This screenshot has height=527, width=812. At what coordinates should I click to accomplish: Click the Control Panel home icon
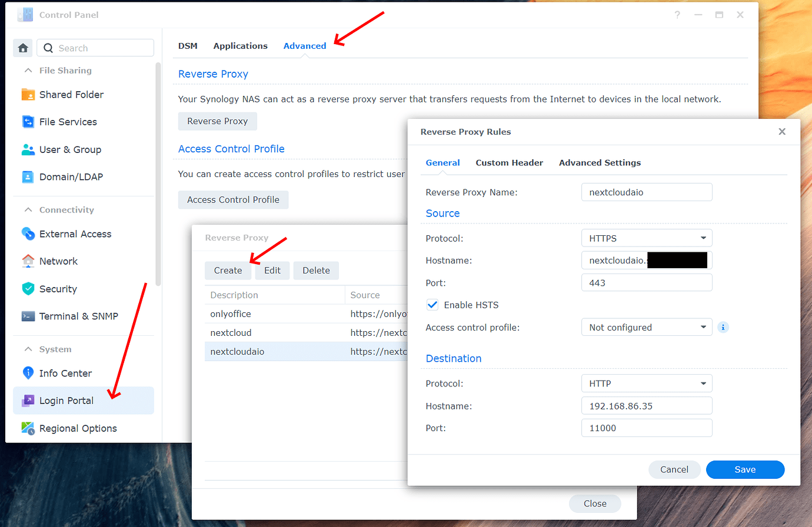click(x=22, y=48)
